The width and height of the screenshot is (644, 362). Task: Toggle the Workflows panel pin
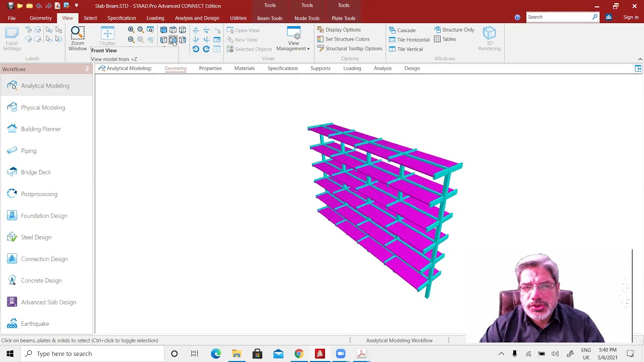[x=87, y=69]
